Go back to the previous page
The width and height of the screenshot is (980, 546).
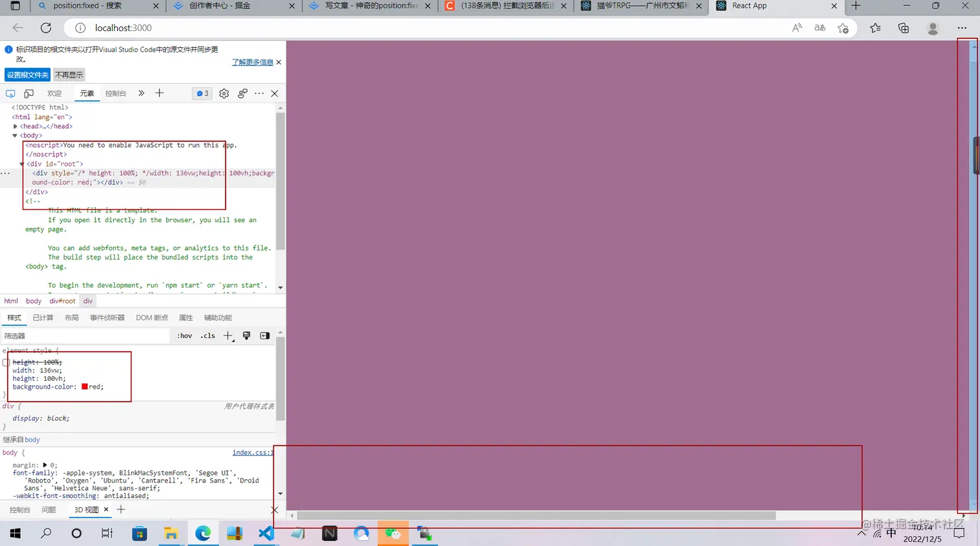tap(18, 28)
